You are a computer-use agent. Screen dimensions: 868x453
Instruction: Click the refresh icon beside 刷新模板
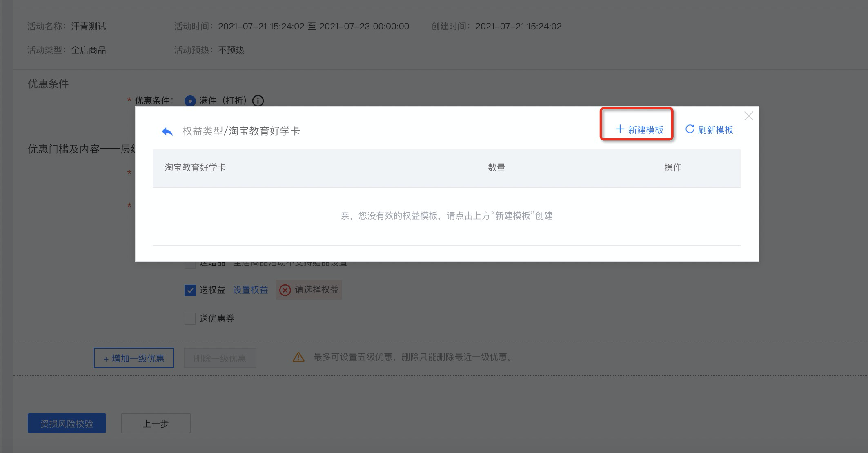coord(690,129)
